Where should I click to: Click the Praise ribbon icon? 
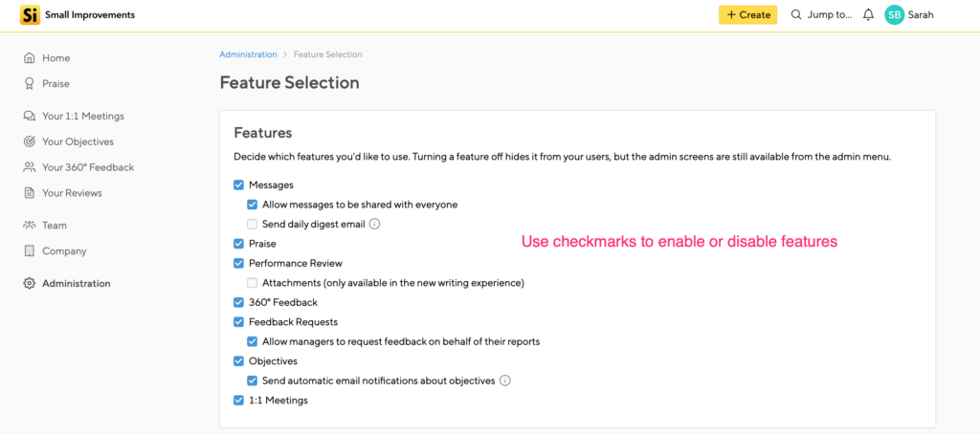(x=29, y=84)
